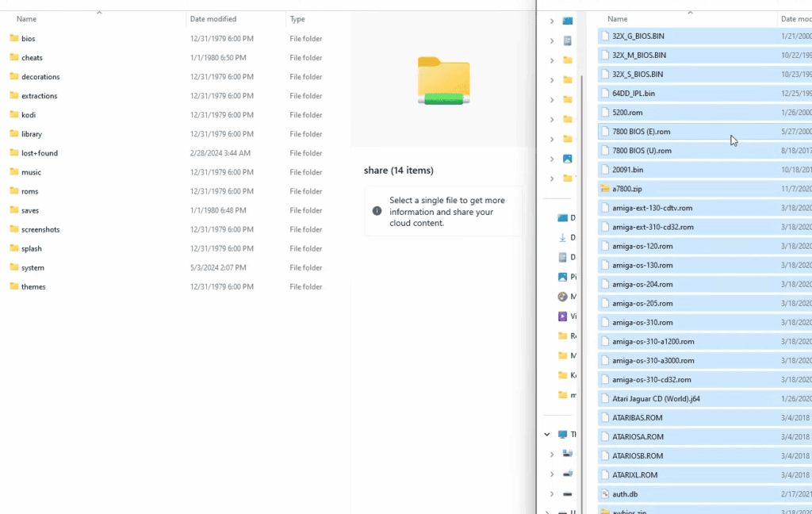This screenshot has height=514, width=812.
Task: Click the Type column header
Action: [298, 18]
